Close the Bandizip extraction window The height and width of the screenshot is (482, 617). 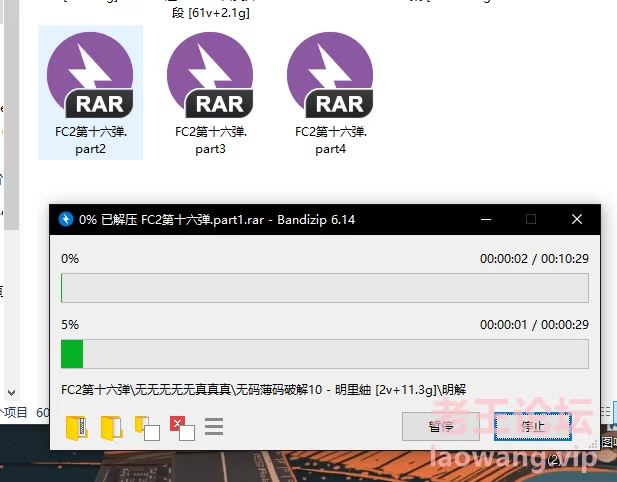coord(577,219)
